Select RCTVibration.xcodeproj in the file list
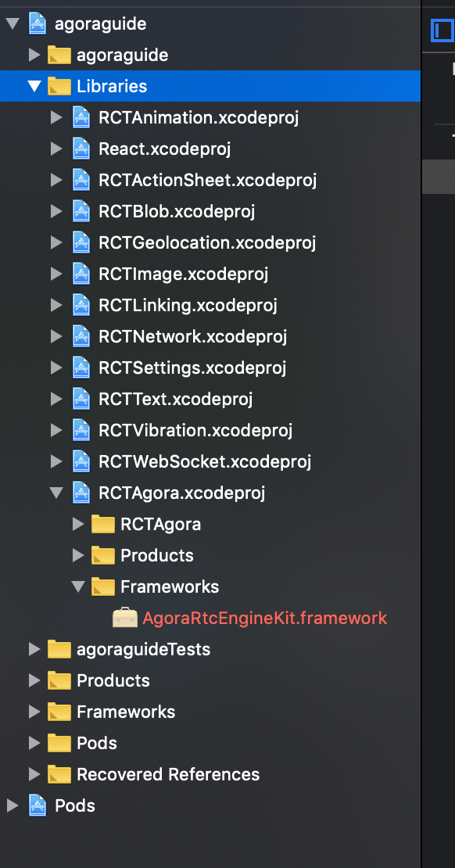The height and width of the screenshot is (868, 455). [x=195, y=430]
